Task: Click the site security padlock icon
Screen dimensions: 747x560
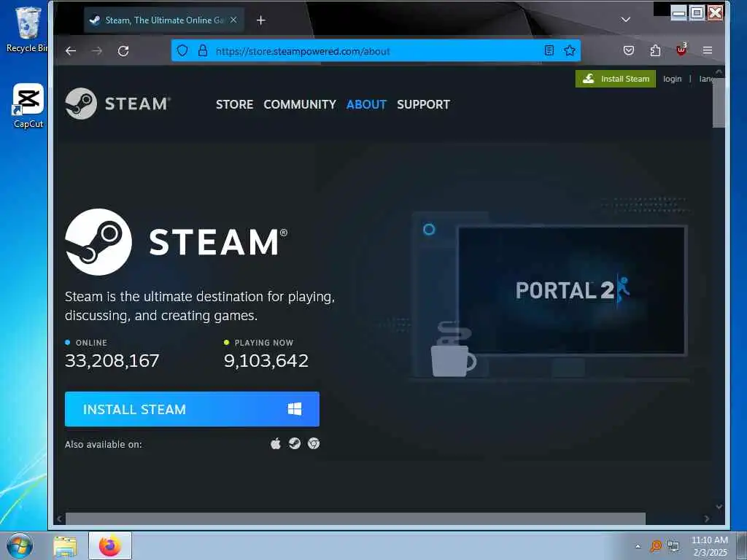Action: pyautogui.click(x=203, y=50)
